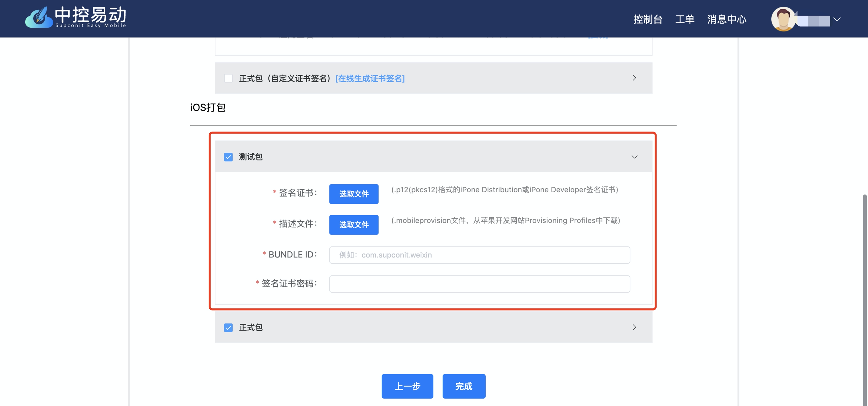Check the 正式包（自定义证书签名）checkbox
This screenshot has height=406, width=868.
[x=228, y=78]
